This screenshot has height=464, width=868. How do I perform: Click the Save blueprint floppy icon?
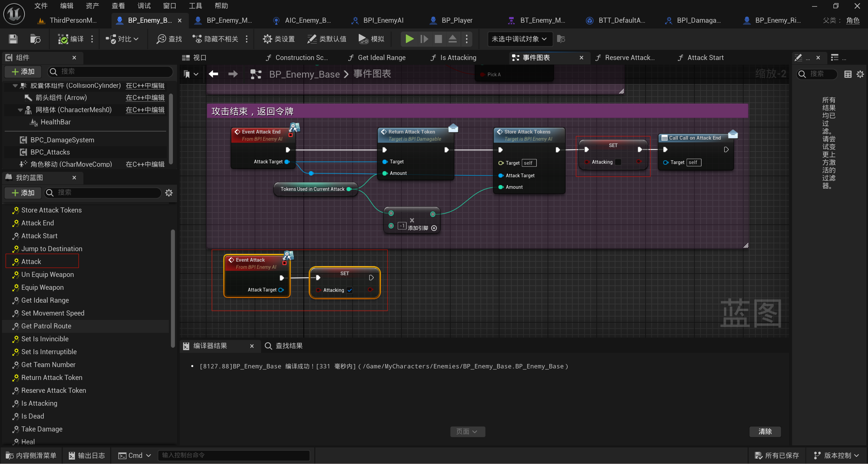click(x=13, y=39)
